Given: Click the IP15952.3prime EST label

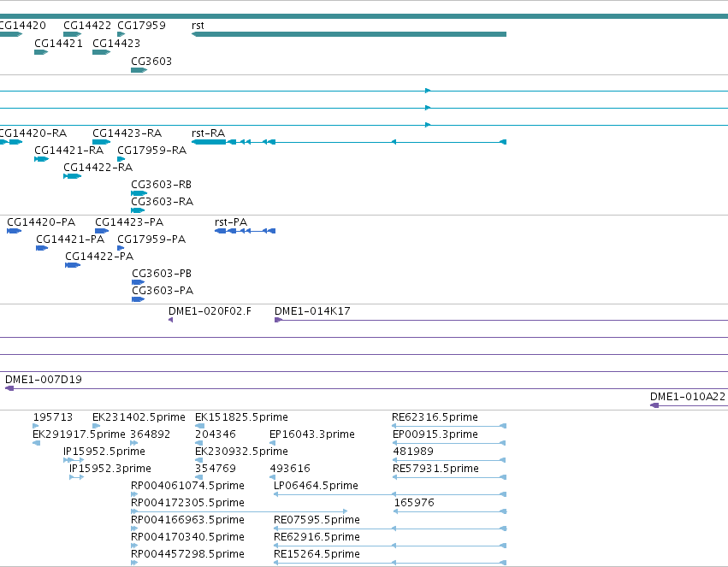Looking at the screenshot, I should (110, 470).
